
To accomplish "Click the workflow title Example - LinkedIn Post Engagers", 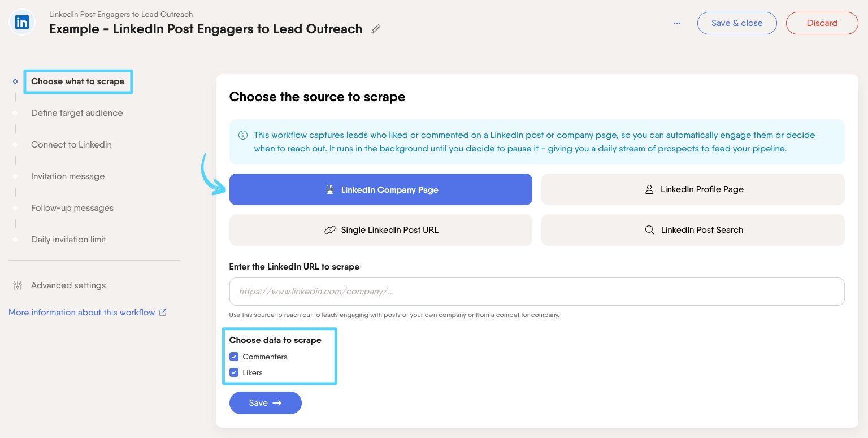I will coord(206,29).
